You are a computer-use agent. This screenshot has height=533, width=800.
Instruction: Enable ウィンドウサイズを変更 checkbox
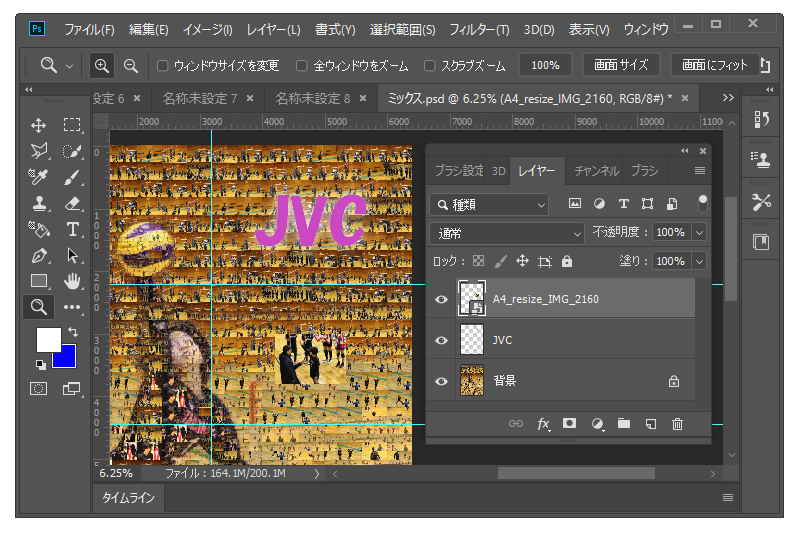(x=162, y=65)
